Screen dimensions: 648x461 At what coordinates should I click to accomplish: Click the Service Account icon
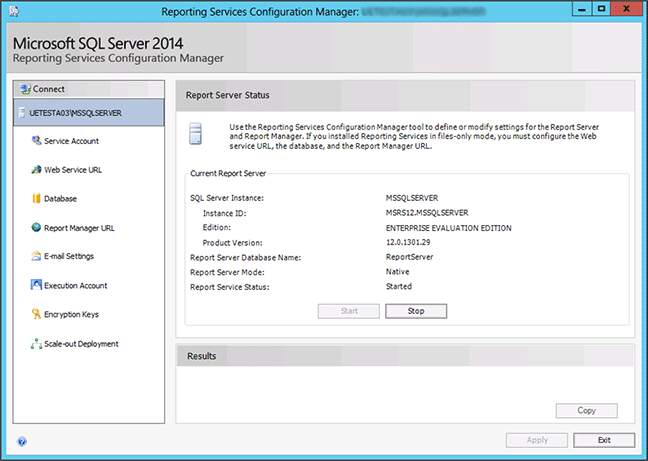tap(36, 141)
